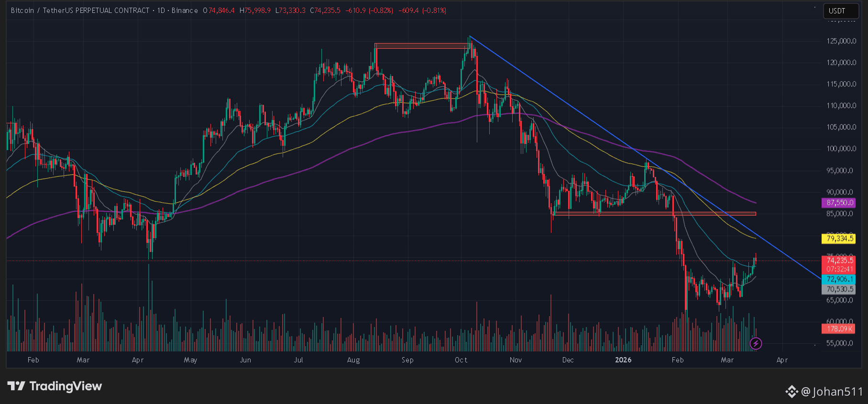Viewport: 868px width, 404px height.
Task: Click the close value in the header
Action: tap(328, 11)
